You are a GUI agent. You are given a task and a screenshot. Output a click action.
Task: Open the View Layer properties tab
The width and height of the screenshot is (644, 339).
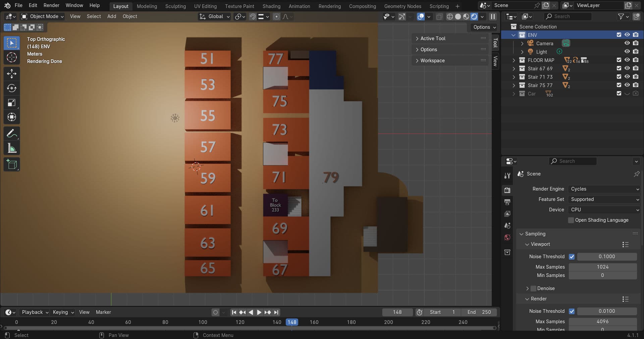click(507, 214)
